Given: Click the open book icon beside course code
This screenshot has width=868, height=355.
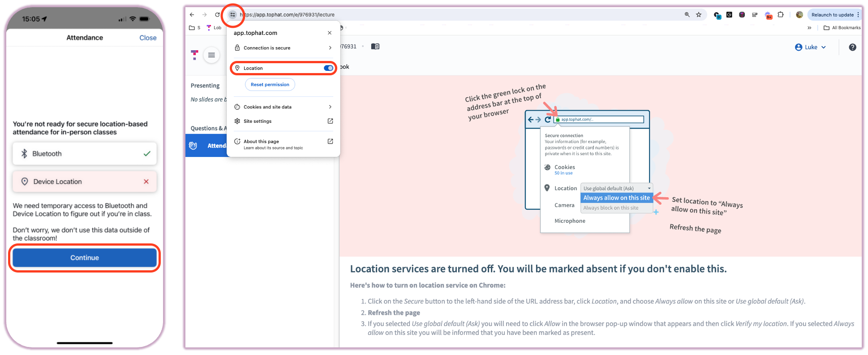Looking at the screenshot, I should tap(375, 47).
